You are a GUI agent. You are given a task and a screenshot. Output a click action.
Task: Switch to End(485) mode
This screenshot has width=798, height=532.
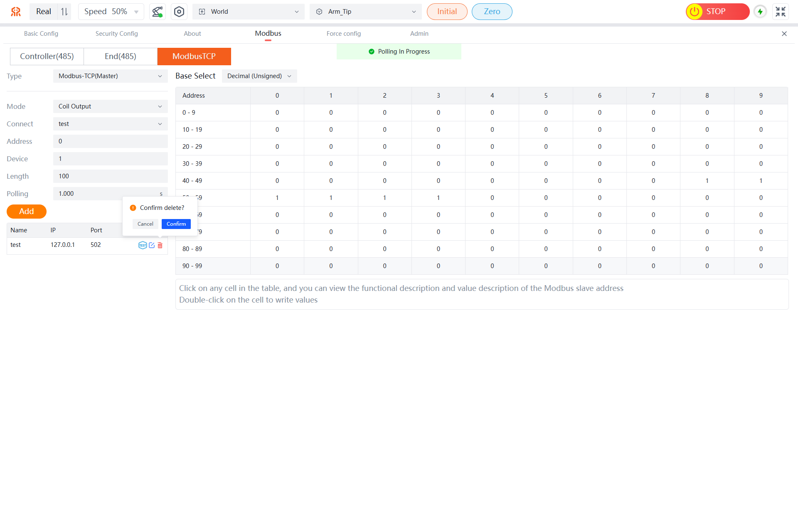pyautogui.click(x=120, y=57)
